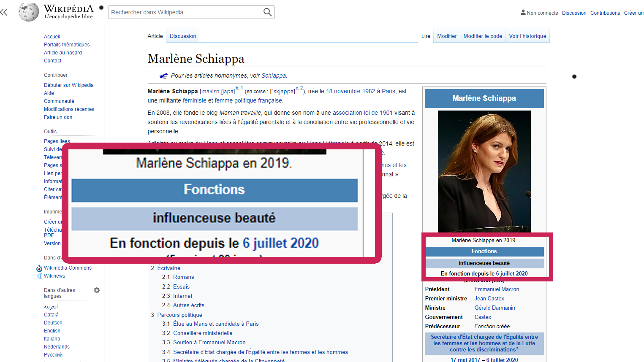This screenshot has height=362, width=644.
Task: Select the Lire tab
Action: coord(426,36)
